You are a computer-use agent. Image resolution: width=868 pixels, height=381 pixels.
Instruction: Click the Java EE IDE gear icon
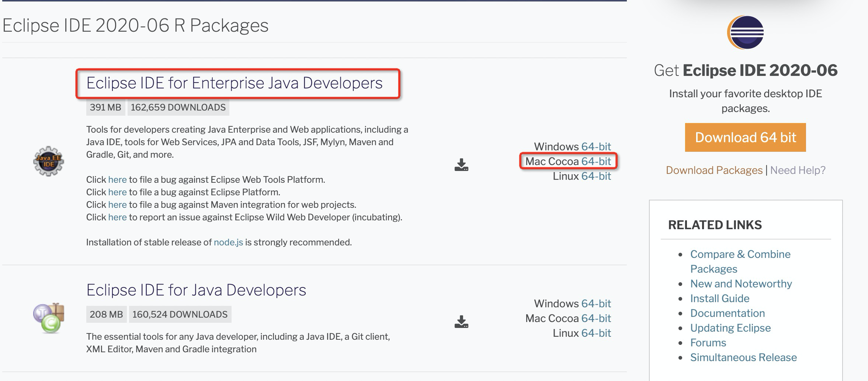49,161
